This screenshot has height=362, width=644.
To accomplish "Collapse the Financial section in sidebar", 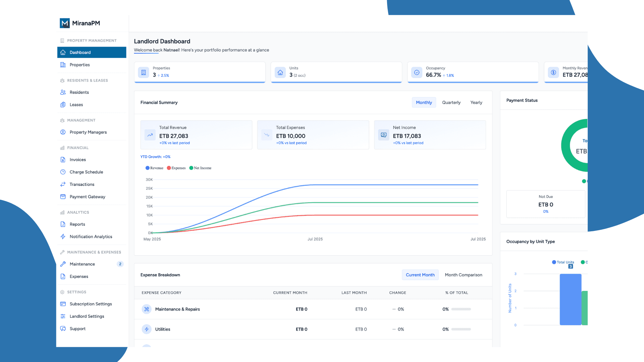I will click(x=78, y=147).
